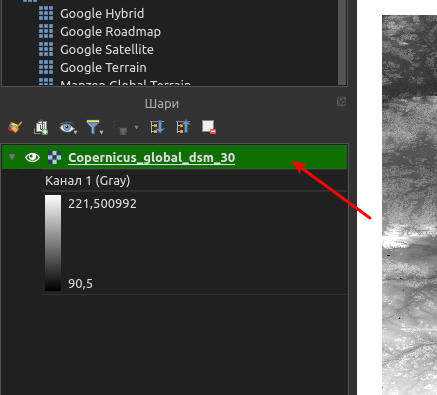Click the Add Group icon in Layers toolbar
Image resolution: width=437 pixels, height=395 pixels.
click(x=41, y=127)
